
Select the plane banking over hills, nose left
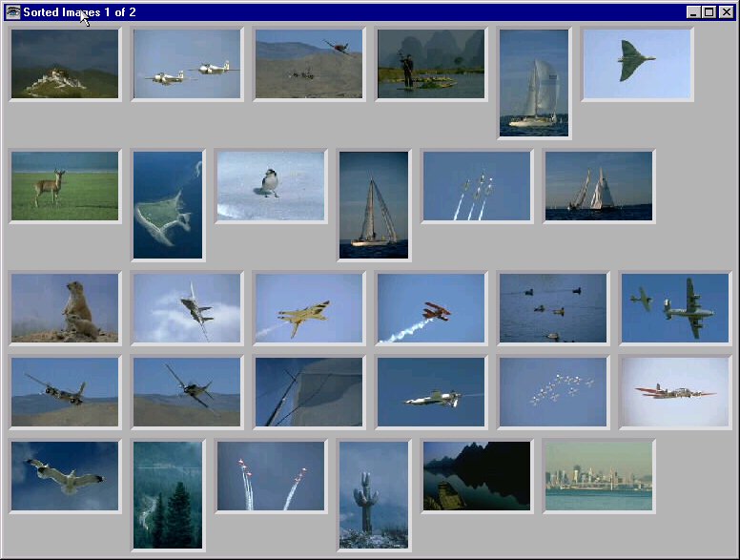pos(65,392)
